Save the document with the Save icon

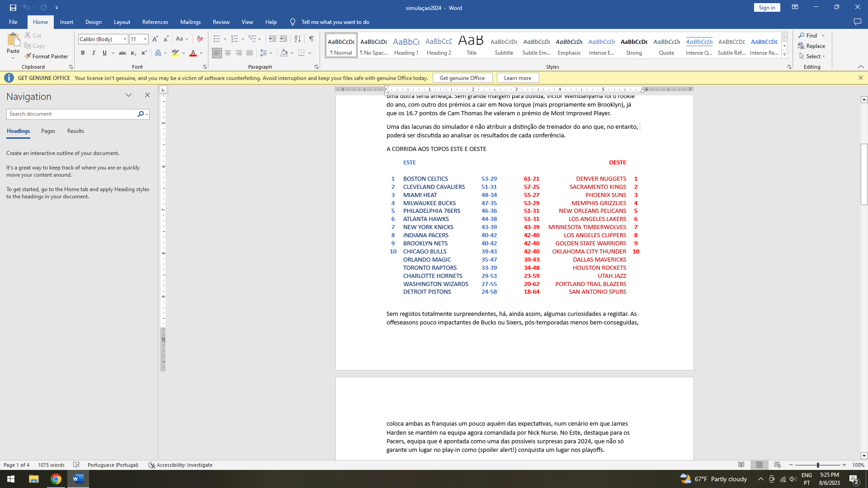[x=13, y=8]
